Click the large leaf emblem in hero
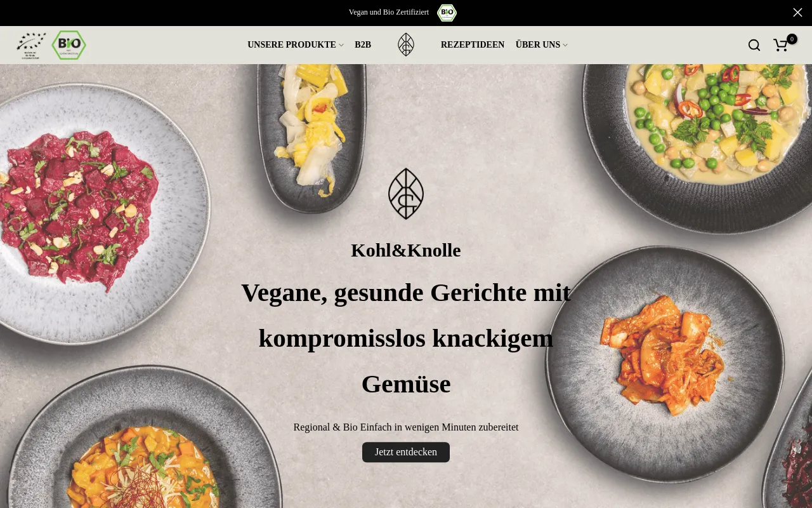Screen dimensions: 812x508 tap(406, 194)
